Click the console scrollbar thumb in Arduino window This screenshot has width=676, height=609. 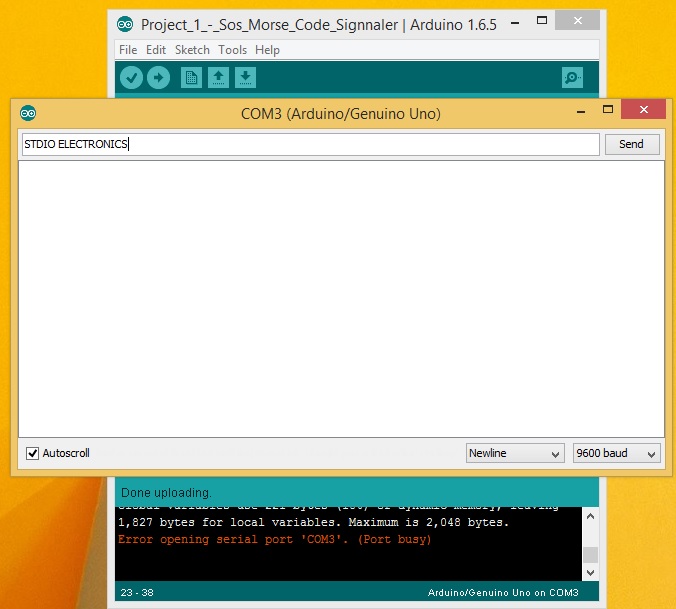click(590, 555)
